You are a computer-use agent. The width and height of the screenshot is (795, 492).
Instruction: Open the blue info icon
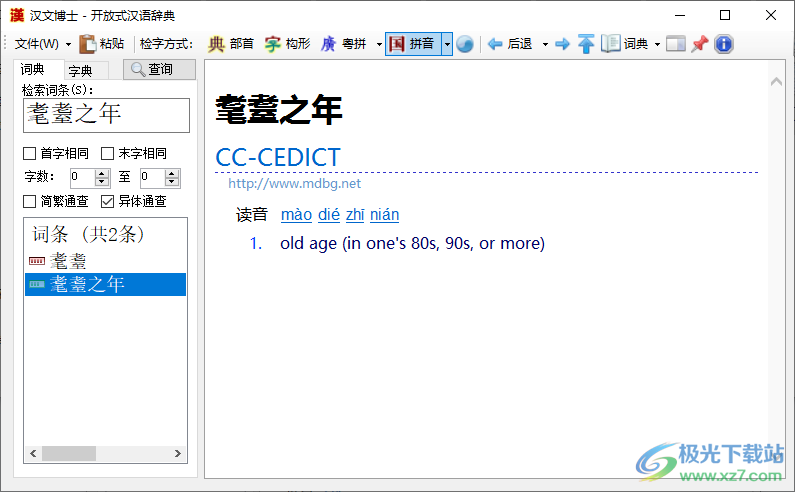point(724,44)
